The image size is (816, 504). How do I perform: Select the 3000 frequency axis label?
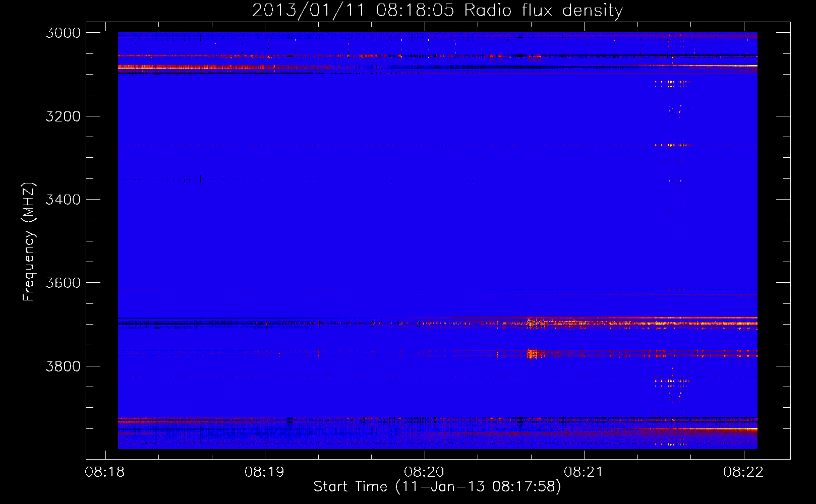point(63,33)
